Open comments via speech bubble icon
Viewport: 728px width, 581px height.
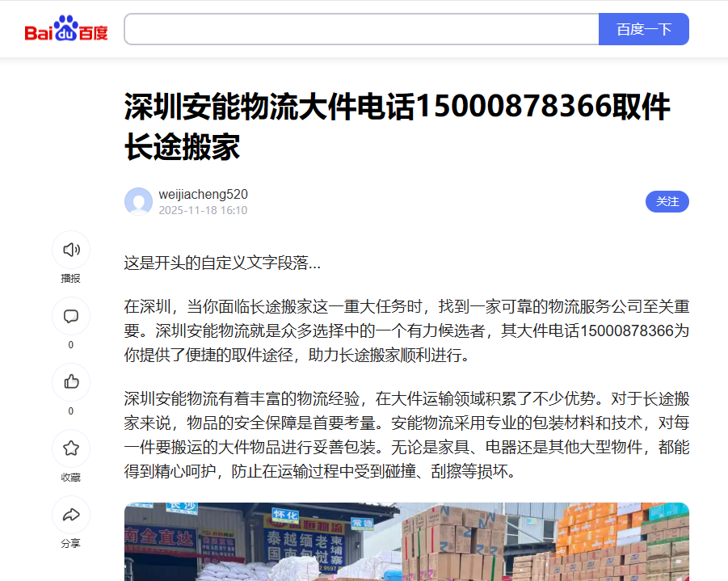pyautogui.click(x=71, y=316)
